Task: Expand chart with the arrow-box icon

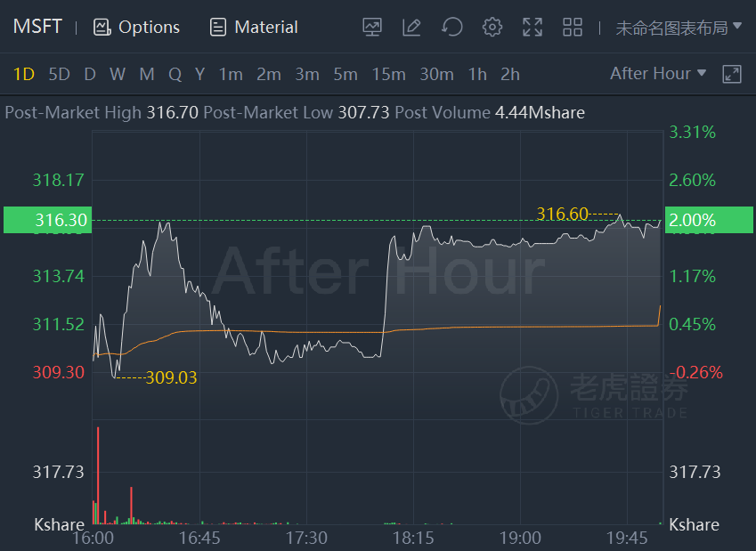Action: pos(731,74)
